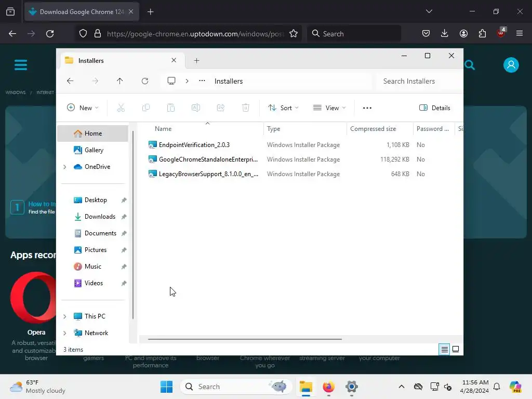Open Pictures in the navigation pane
532x399 pixels.
point(92,250)
